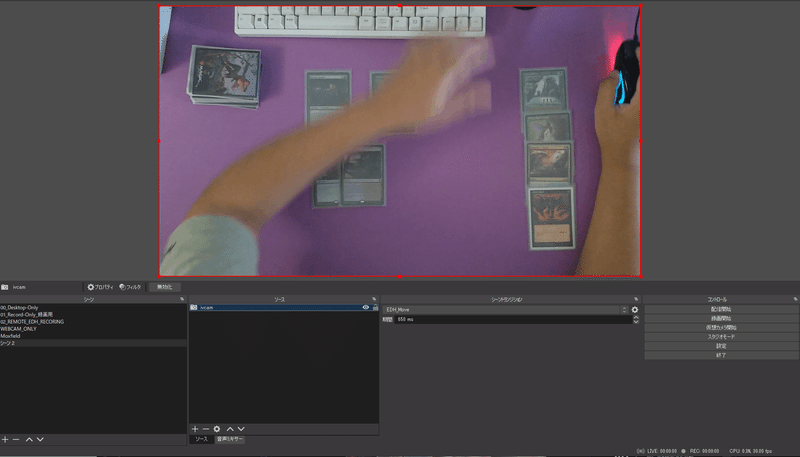Click the CPU and fps status text
Viewport: 800px width, 457px height.
click(751, 451)
